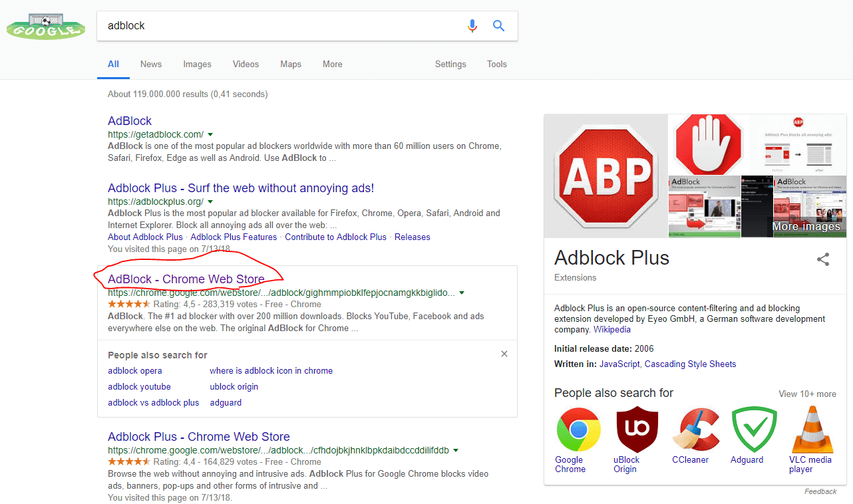Open the Tools search options
This screenshot has height=504, width=853.
point(496,64)
